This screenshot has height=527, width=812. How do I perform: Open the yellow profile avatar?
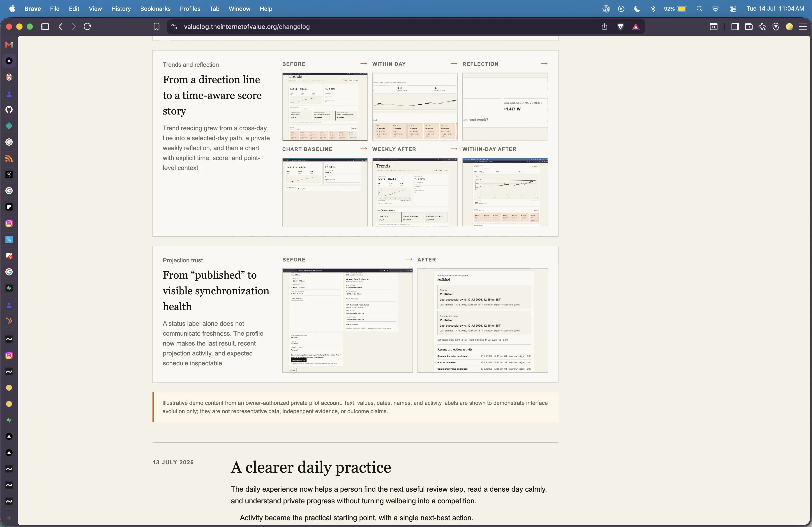789,27
